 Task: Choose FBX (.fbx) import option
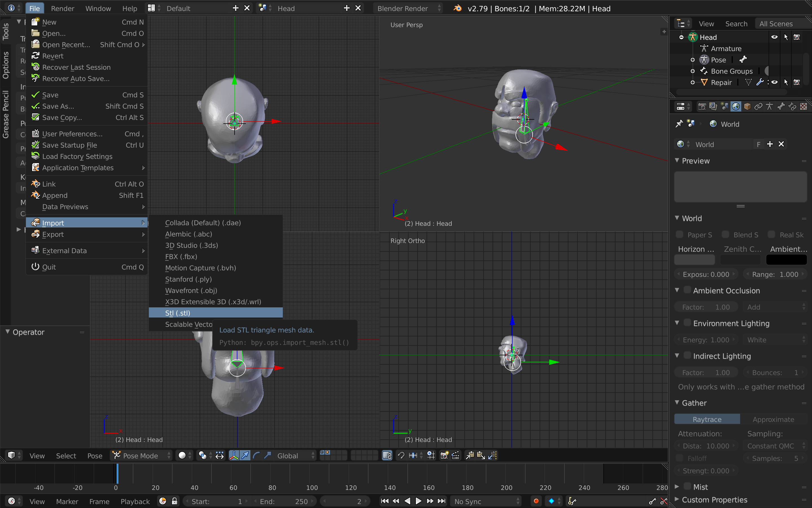216,256
